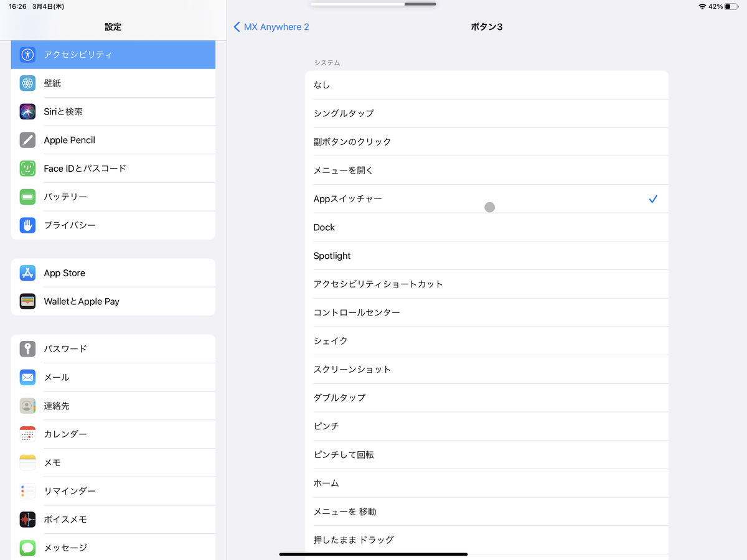The height and width of the screenshot is (560, 747).
Task: Select 副ボタンのクリック option
Action: click(487, 142)
